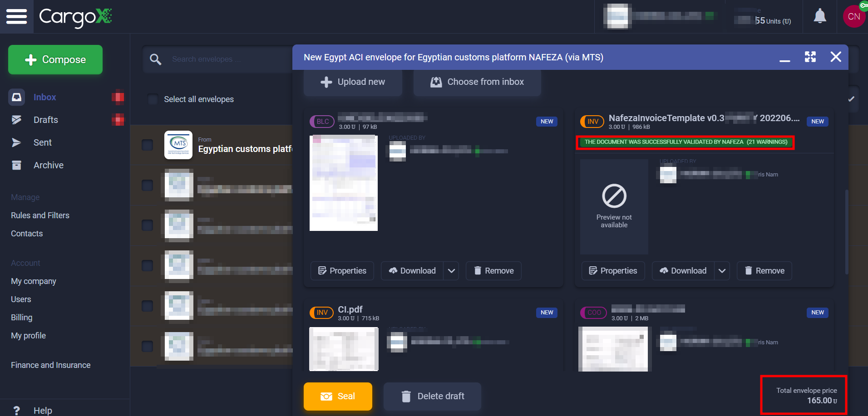Go to Rules and Filters
This screenshot has height=416, width=868.
[x=40, y=215]
